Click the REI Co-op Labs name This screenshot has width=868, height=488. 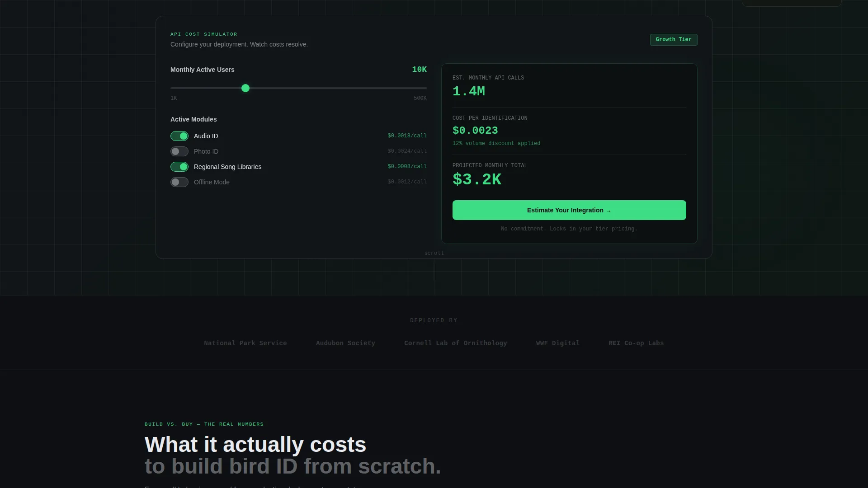[636, 343]
